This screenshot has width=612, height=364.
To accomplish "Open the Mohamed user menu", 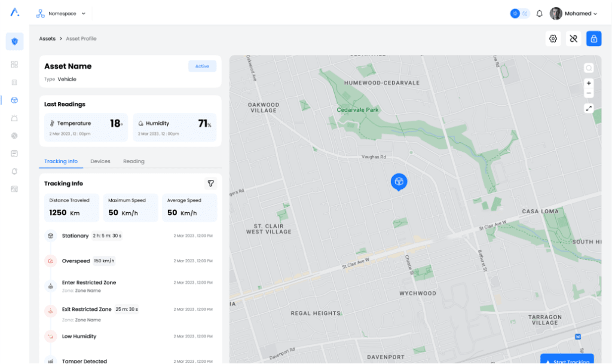I will [573, 14].
